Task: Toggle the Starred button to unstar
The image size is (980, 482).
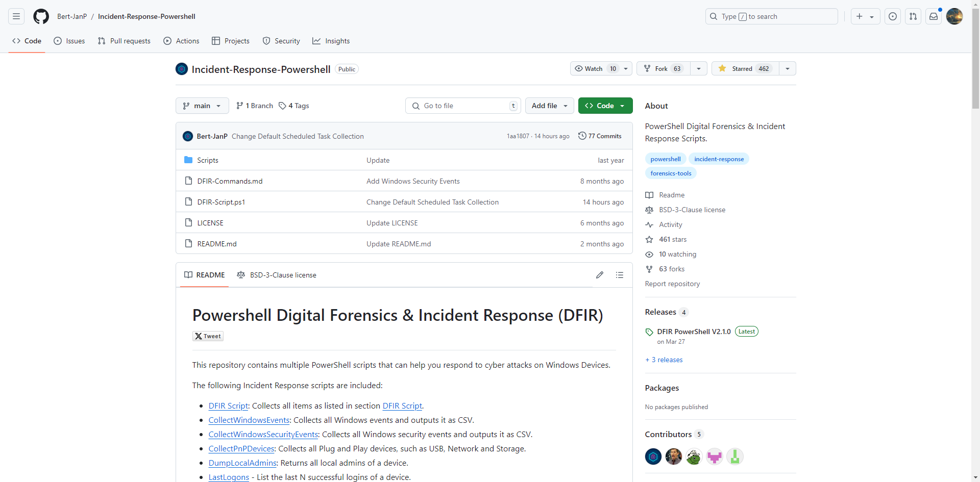Action: tap(745, 68)
